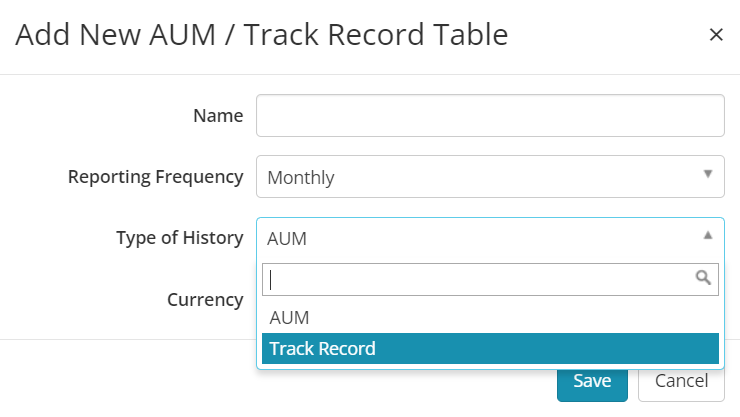Click into the Name text field
This screenshot has width=740, height=417.
pyautogui.click(x=490, y=116)
